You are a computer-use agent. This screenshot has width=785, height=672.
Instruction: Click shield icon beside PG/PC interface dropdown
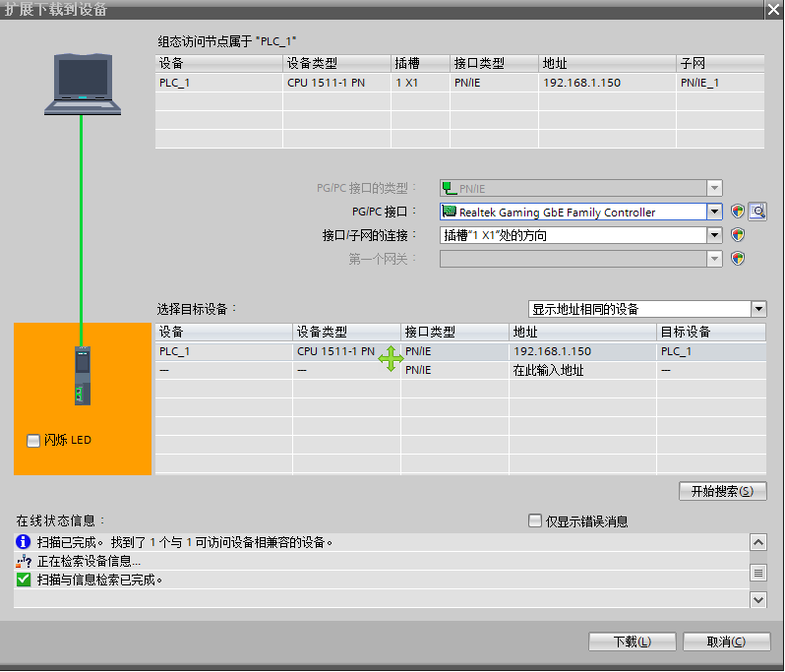pyautogui.click(x=738, y=212)
